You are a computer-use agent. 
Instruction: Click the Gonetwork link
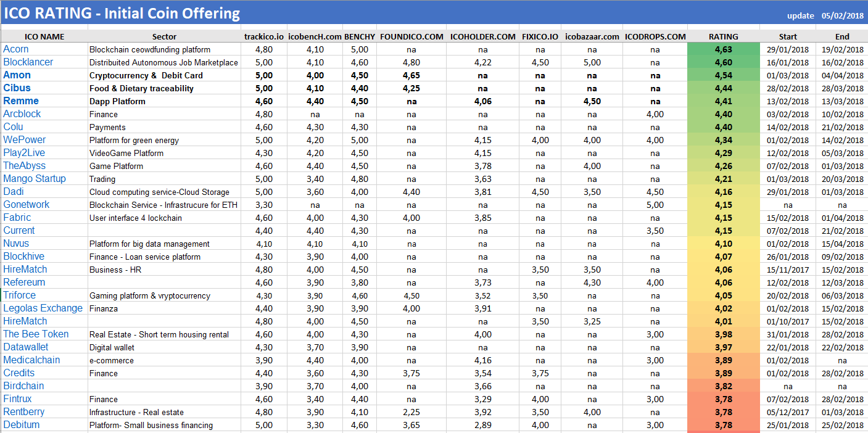[27, 205]
